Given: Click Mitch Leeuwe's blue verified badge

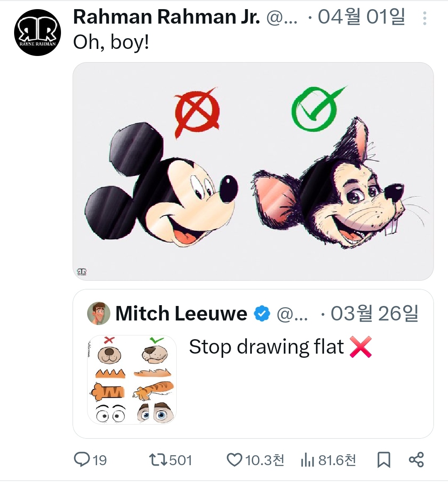Looking at the screenshot, I should coord(262,314).
